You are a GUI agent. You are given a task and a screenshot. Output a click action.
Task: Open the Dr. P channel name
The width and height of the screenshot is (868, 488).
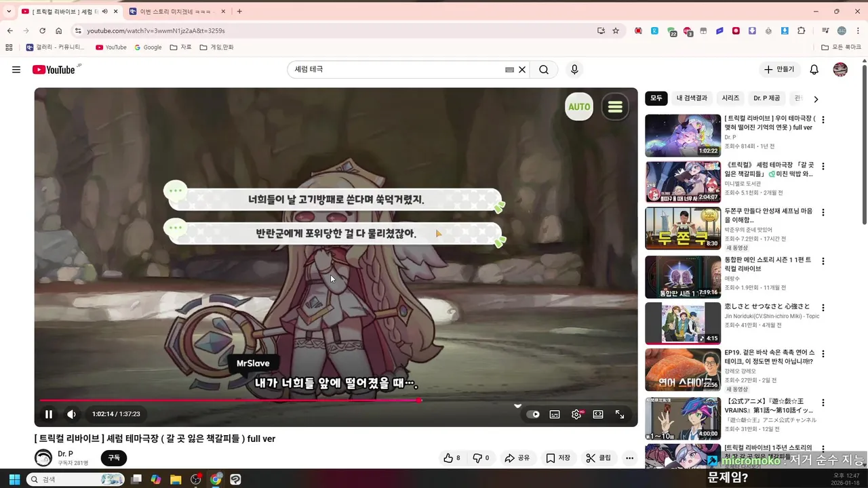pos(65,454)
